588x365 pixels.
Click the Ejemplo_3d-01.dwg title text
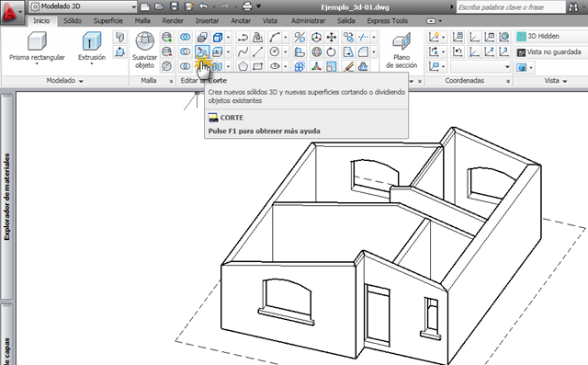[355, 7]
